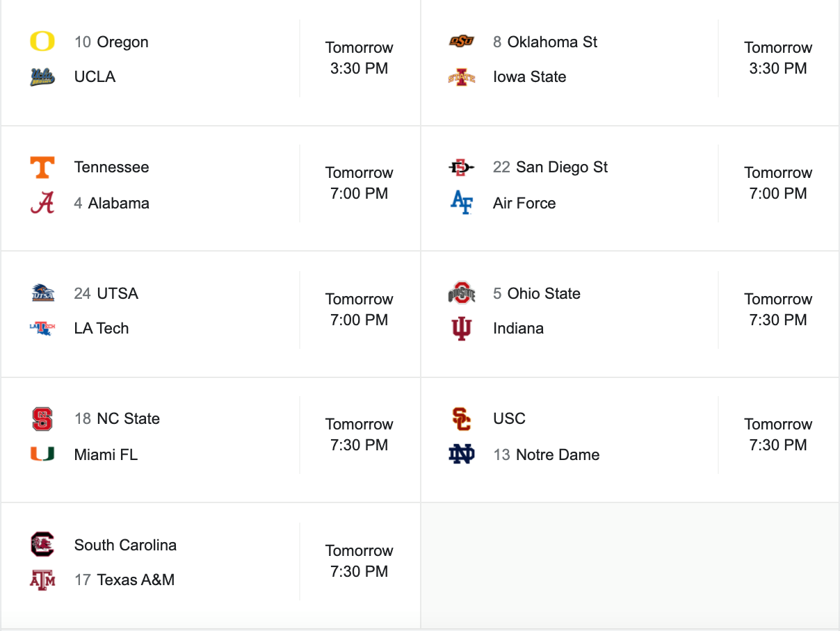
Task: Click the Iowa State logo
Action: [462, 76]
